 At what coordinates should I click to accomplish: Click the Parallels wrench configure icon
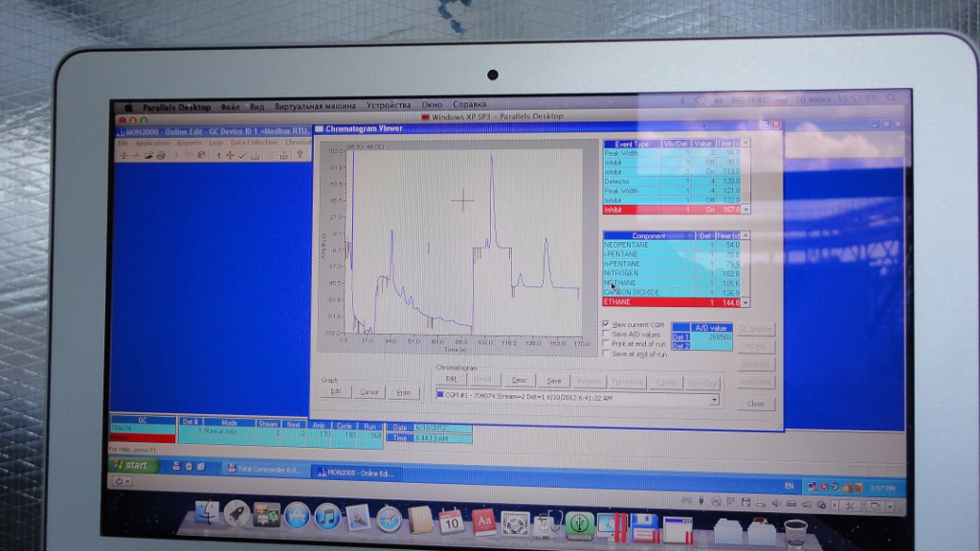(850, 505)
